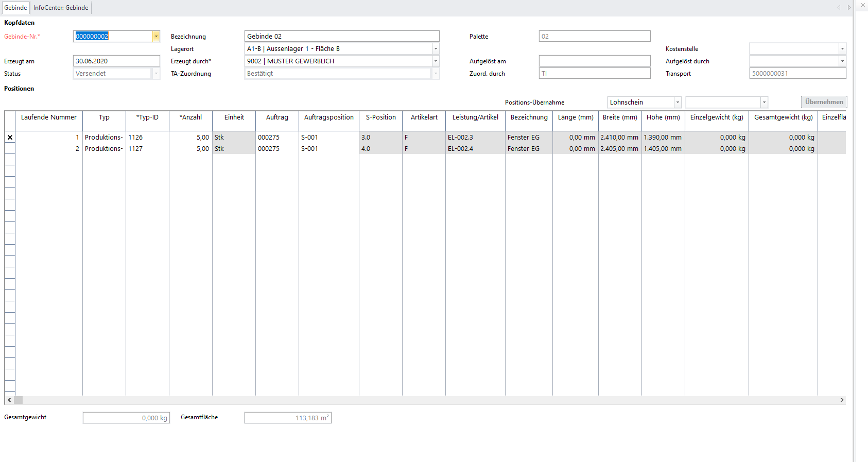This screenshot has height=462, width=868.
Task: Open the Erzeugt durch dropdown
Action: [x=436, y=61]
